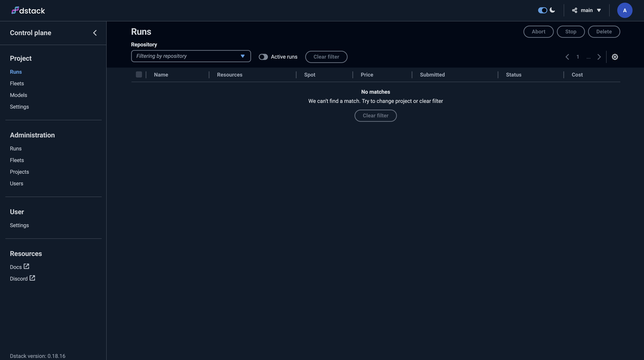Collapse the Control plane sidebar chevron
The image size is (644, 360).
(95, 33)
